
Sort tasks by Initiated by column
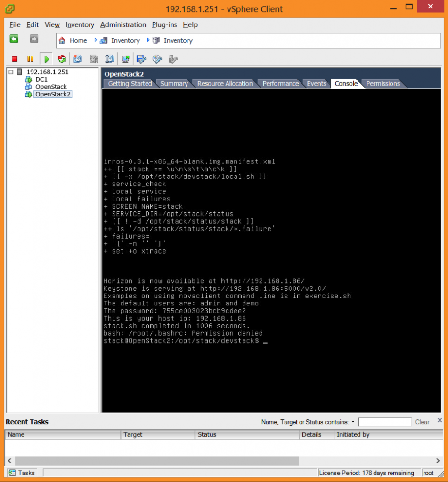(x=388, y=434)
